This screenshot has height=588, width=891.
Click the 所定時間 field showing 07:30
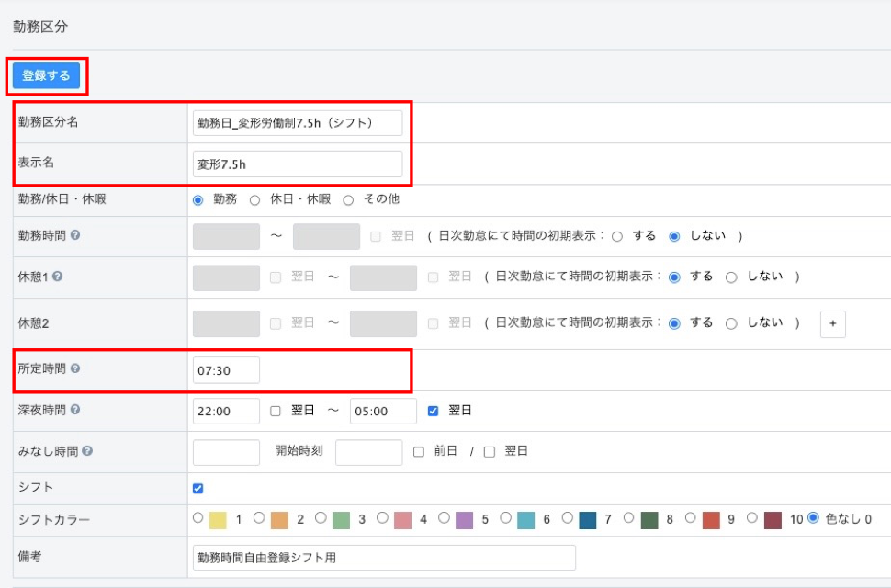pyautogui.click(x=226, y=369)
